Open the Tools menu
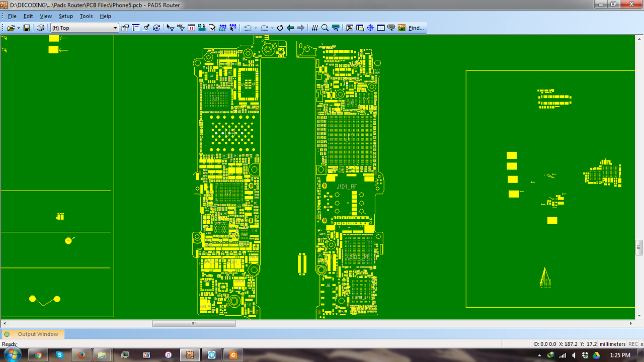Screen dimensions: 644x362 tap(86, 16)
